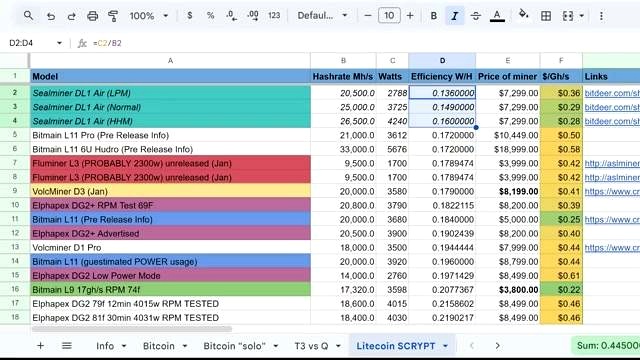Select cell "Bitmain L9 17gh/s RPM 74f"
The width and height of the screenshot is (640, 360).
pyautogui.click(x=170, y=290)
